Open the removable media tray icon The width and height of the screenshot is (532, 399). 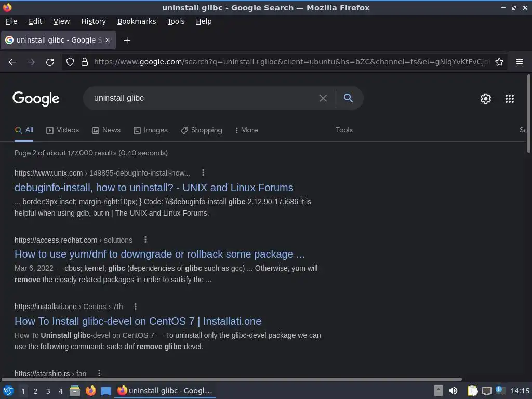(x=438, y=391)
